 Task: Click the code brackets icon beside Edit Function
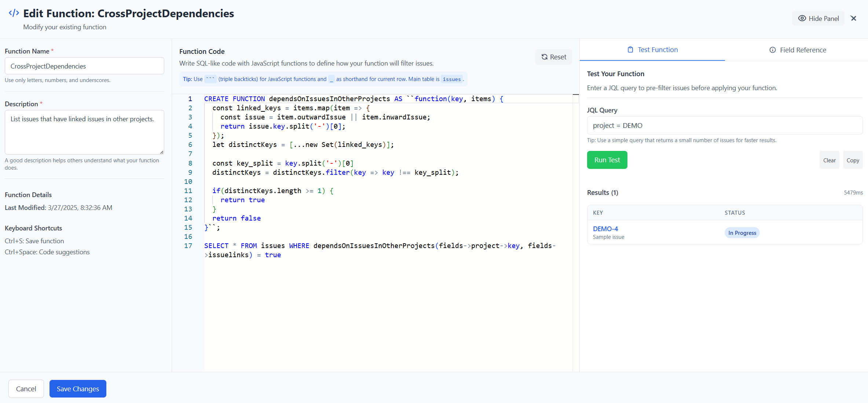click(x=14, y=13)
